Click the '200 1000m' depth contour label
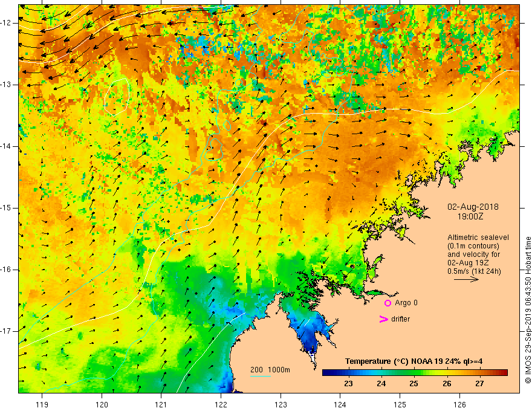The height and width of the screenshot is (411, 532). coord(270,370)
